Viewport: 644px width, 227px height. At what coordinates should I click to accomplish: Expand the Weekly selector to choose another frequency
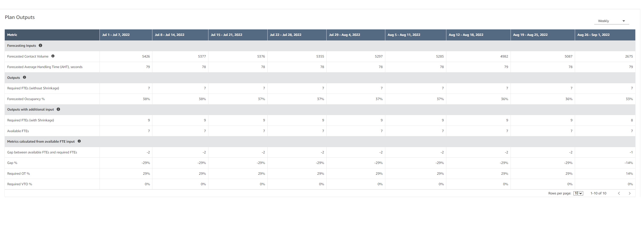[611, 21]
